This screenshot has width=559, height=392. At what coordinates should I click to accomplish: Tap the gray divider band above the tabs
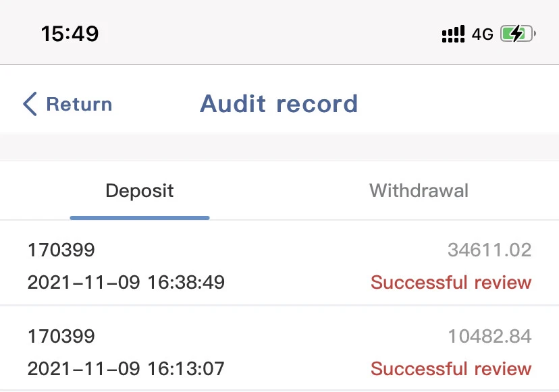point(279,147)
